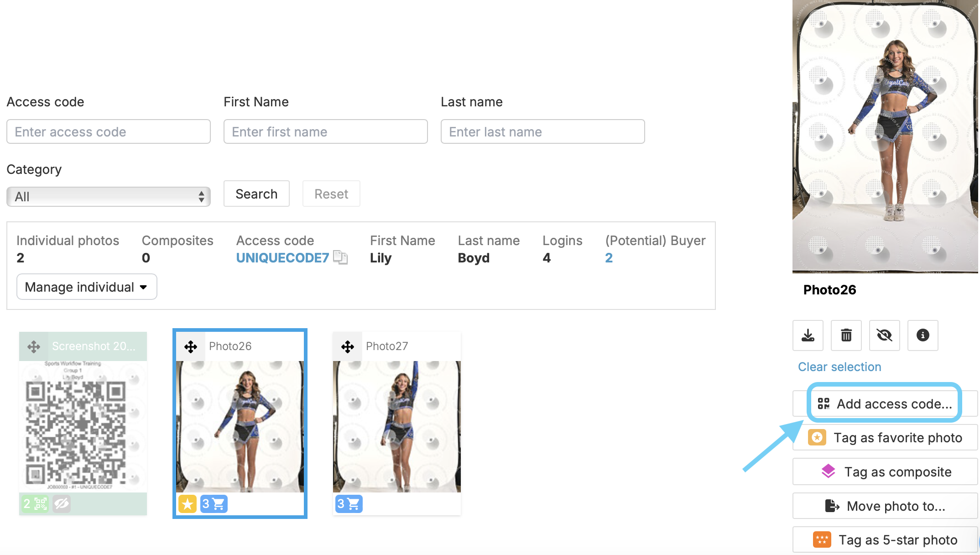The height and width of the screenshot is (555, 980).
Task: Click the Photo27 card title
Action: coord(387,346)
